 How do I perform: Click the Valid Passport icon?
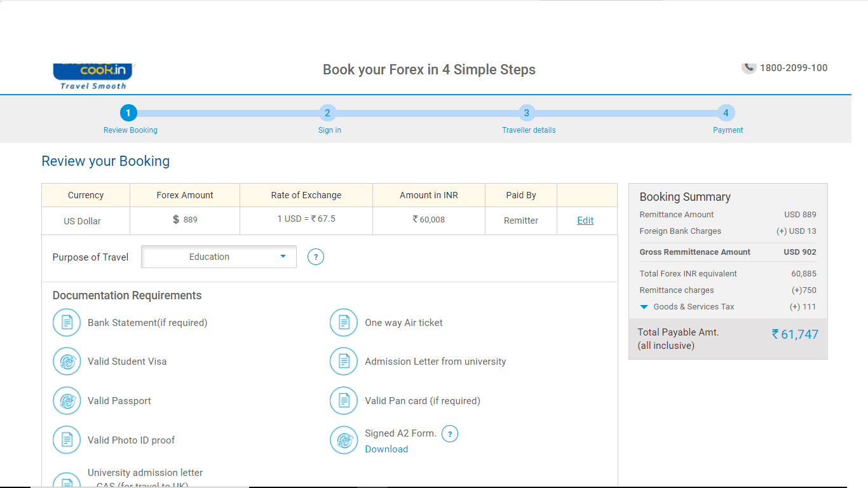tap(67, 401)
